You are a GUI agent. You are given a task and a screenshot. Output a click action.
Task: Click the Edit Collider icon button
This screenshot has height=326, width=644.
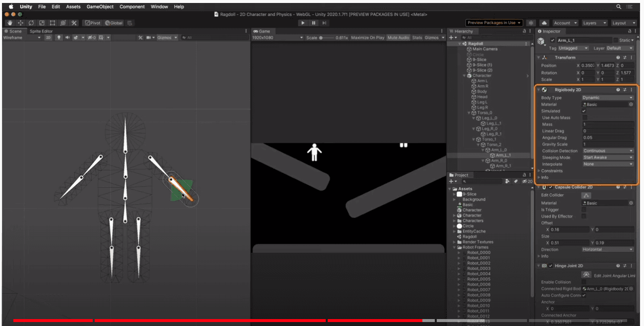pyautogui.click(x=586, y=195)
